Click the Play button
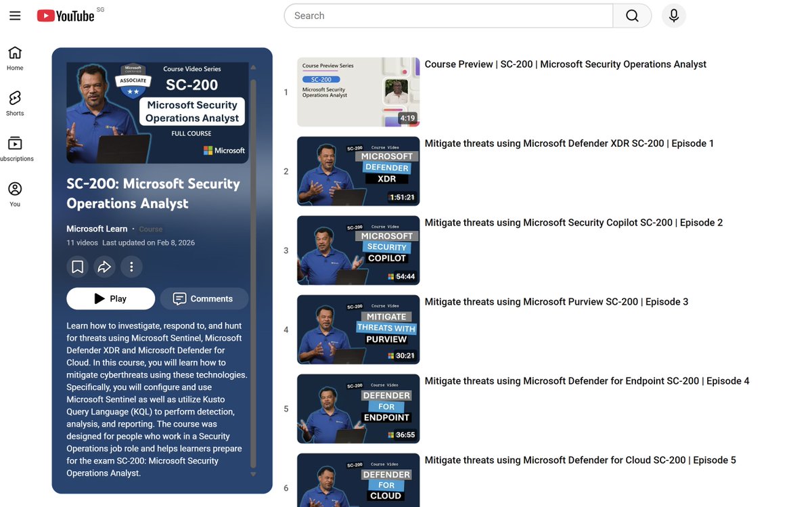The height and width of the screenshot is (507, 812). (111, 299)
